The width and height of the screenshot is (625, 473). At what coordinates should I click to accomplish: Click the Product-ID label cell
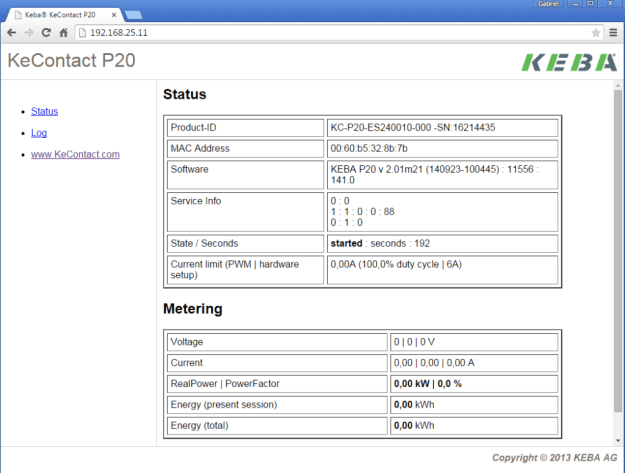(x=246, y=128)
